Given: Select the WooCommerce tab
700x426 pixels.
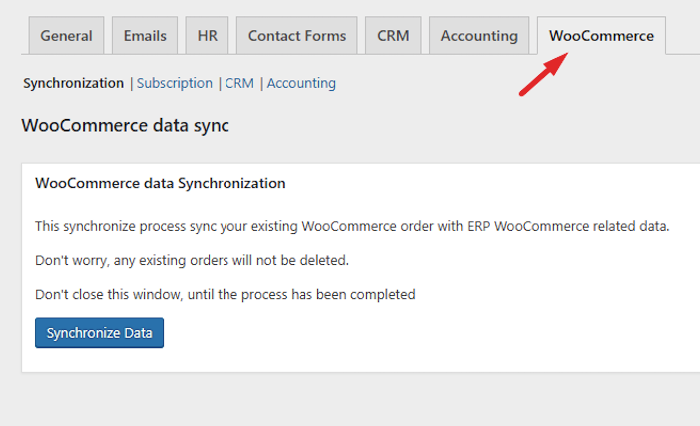Looking at the screenshot, I should [601, 36].
